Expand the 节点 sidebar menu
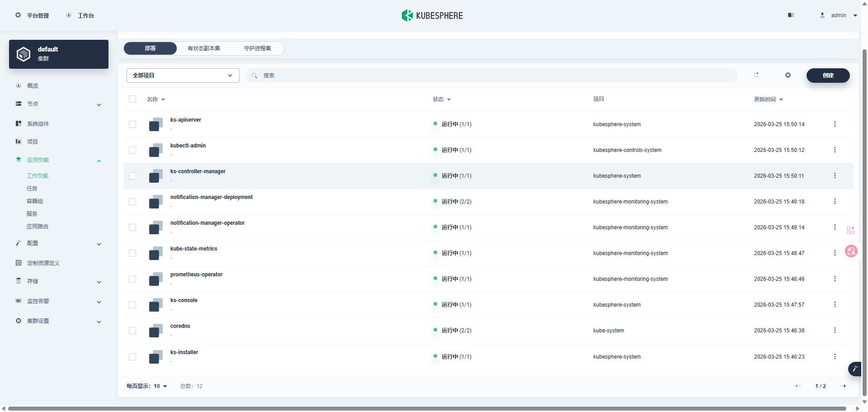868x412 pixels. tap(99, 105)
